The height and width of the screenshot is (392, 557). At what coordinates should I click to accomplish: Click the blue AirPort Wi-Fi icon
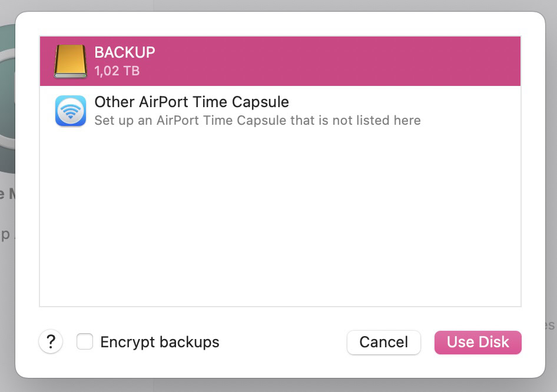pos(71,111)
